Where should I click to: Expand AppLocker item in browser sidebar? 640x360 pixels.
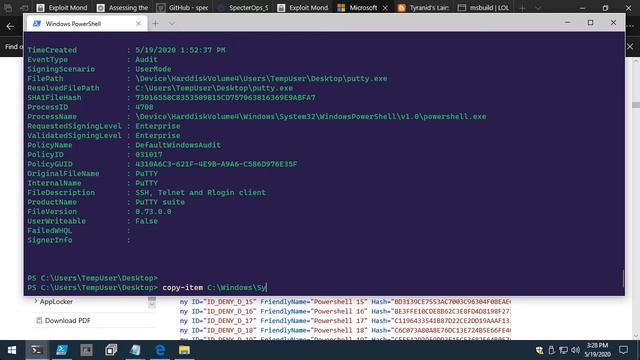point(36,301)
